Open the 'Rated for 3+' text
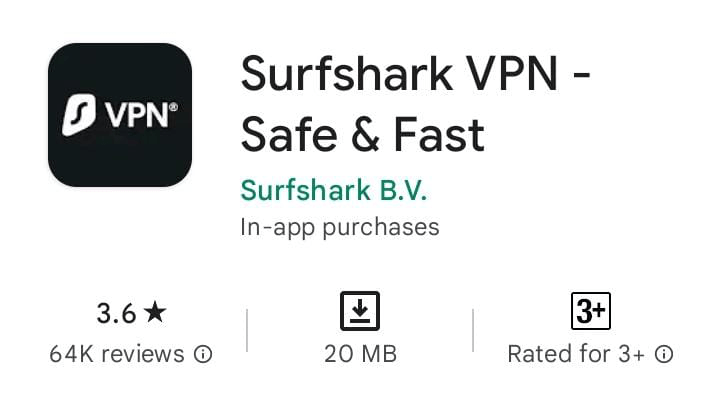The image size is (704, 411). (576, 354)
